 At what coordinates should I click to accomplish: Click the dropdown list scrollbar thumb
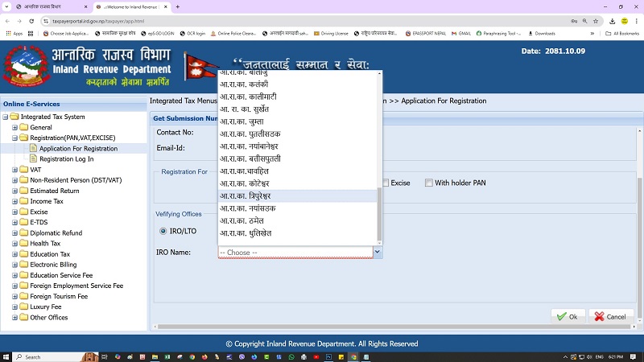pyautogui.click(x=379, y=214)
